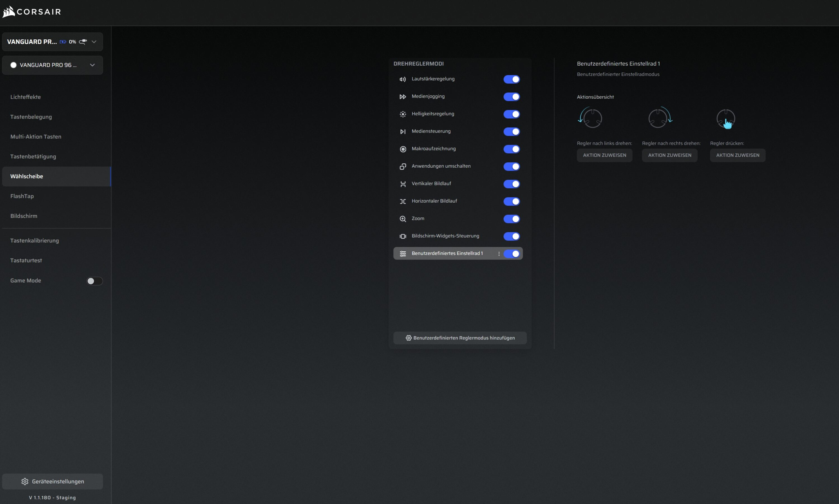Click the Lautstärkeregelung speaker icon

402,79
